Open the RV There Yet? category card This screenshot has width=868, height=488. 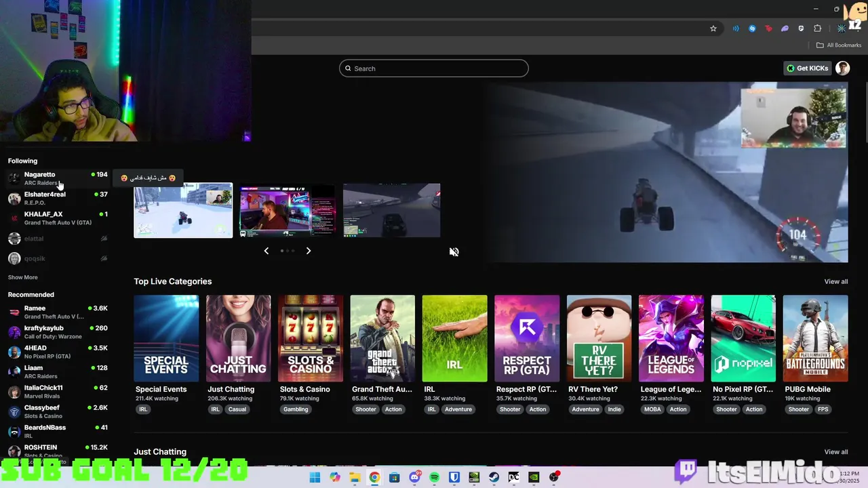(x=599, y=338)
